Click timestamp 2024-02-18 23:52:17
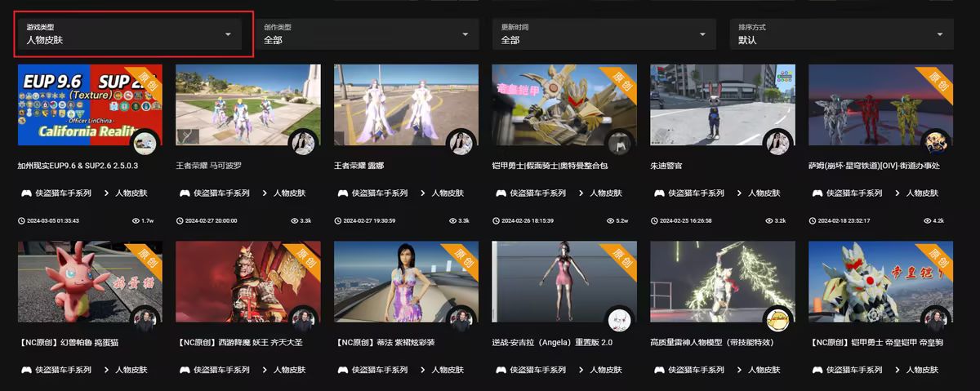 845,221
